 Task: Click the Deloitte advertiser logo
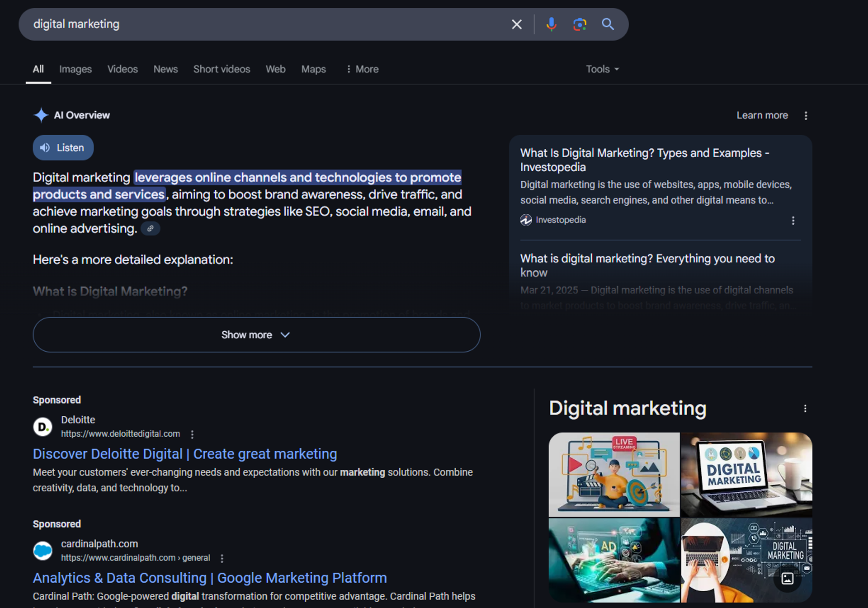point(43,427)
